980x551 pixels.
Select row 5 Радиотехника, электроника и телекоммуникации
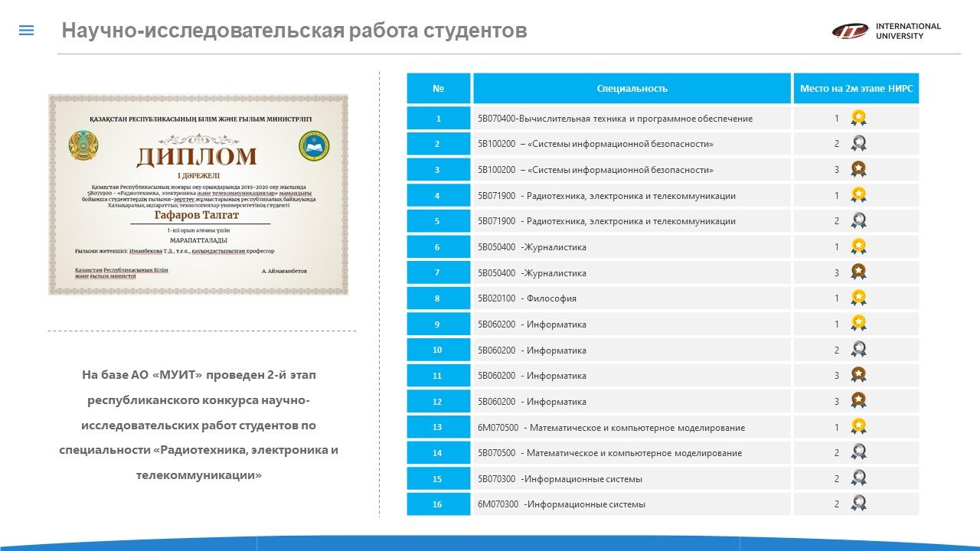pyautogui.click(x=632, y=221)
